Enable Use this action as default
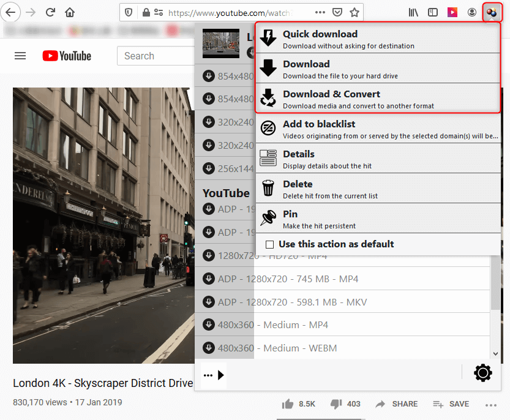This screenshot has height=420, width=510. click(x=269, y=244)
